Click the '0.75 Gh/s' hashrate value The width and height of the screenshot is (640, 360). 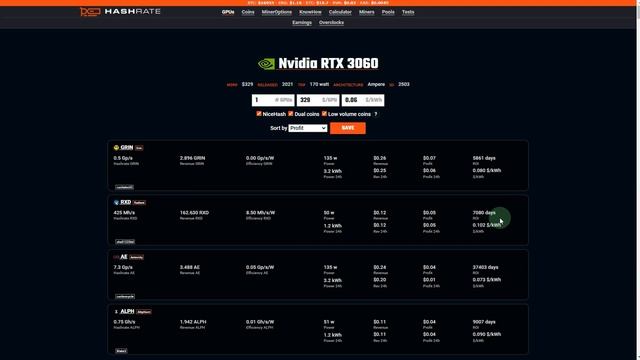pyautogui.click(x=124, y=322)
